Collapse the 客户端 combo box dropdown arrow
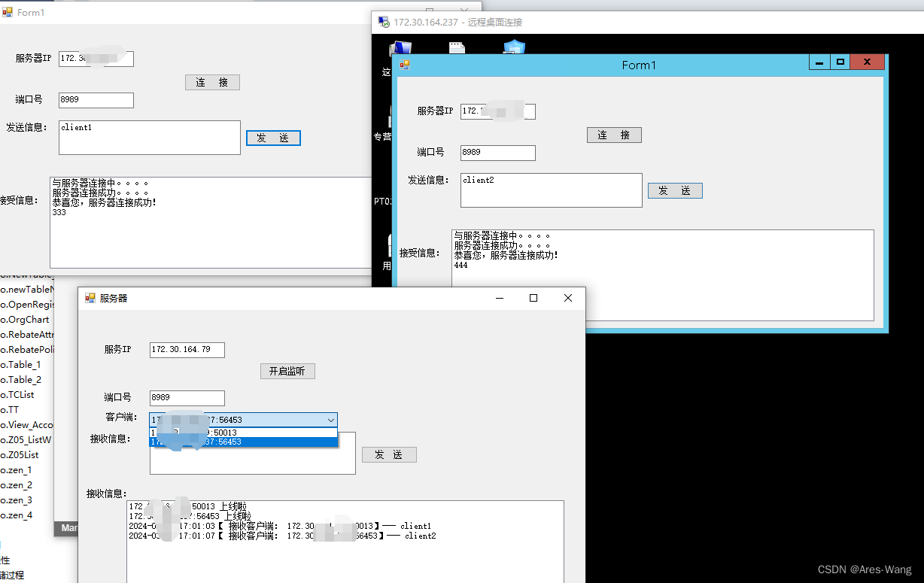 click(330, 420)
